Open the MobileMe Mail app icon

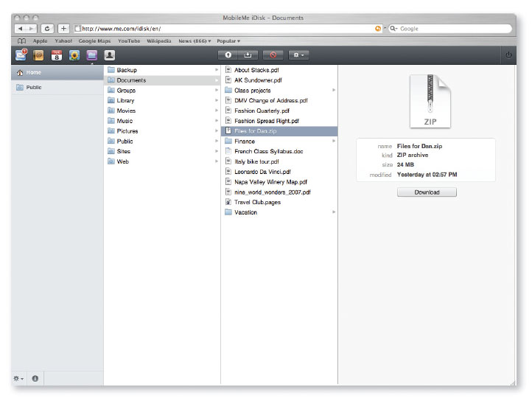pyautogui.click(x=21, y=55)
